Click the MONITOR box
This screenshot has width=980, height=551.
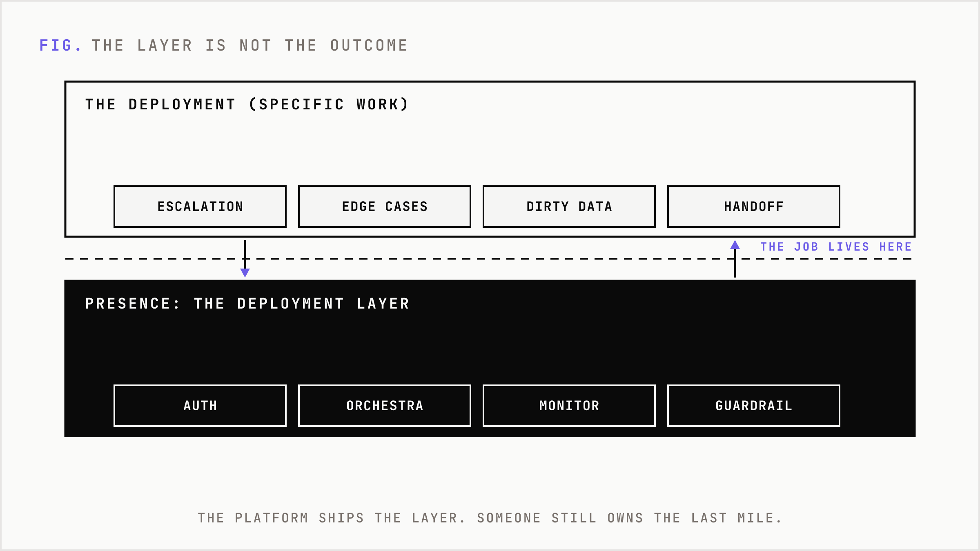tap(569, 406)
